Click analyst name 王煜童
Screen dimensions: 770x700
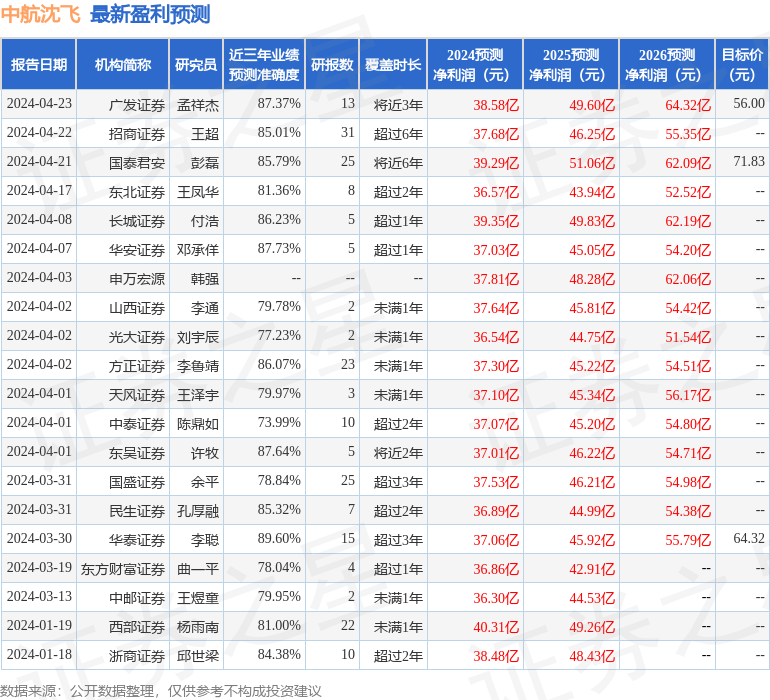pyautogui.click(x=198, y=598)
